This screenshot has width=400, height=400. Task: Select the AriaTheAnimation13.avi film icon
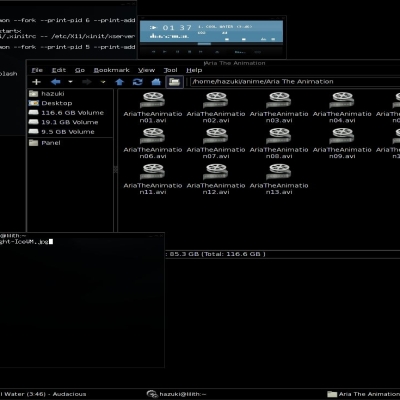(x=279, y=172)
